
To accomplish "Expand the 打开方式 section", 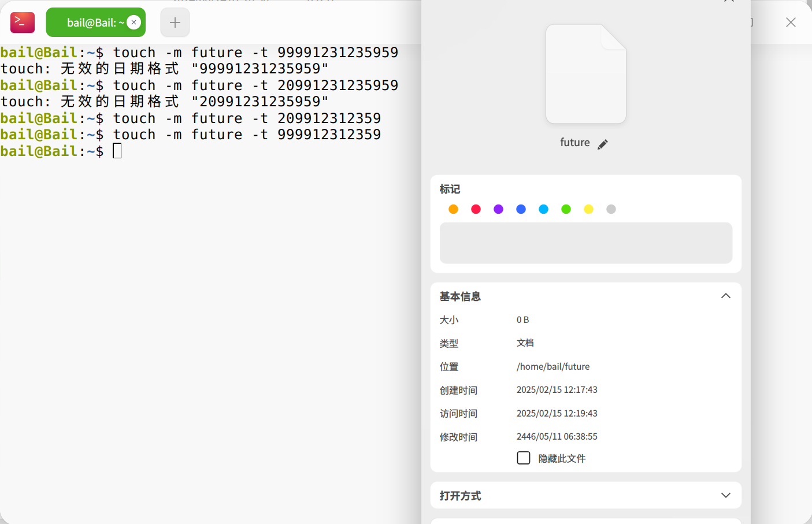I will tap(726, 496).
